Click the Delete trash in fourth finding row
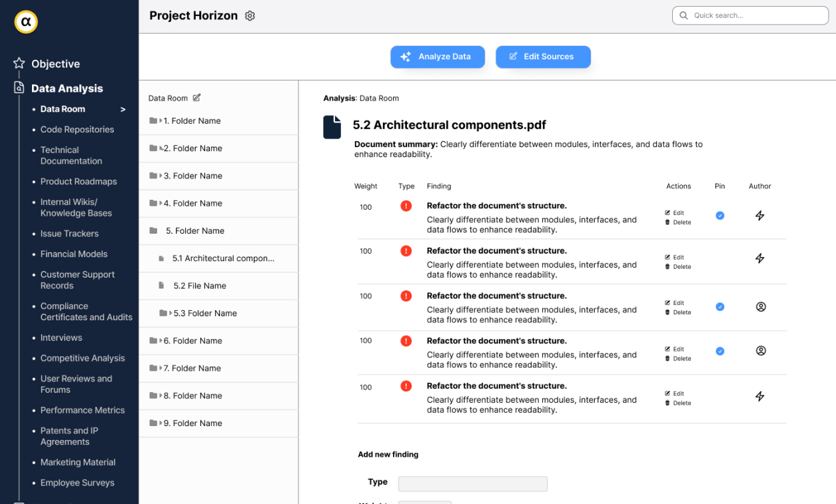The image size is (836, 504). (667, 359)
